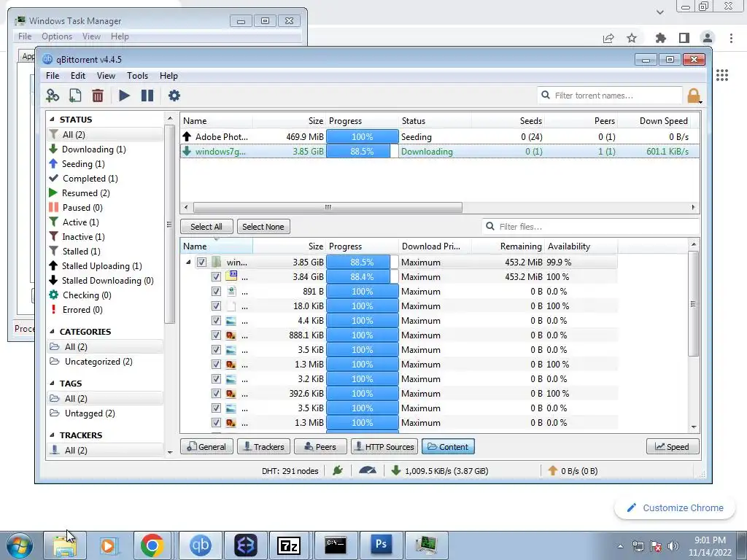This screenshot has height=560, width=747.
Task: Open Chrome extensions puzzle icon
Action: point(660,38)
